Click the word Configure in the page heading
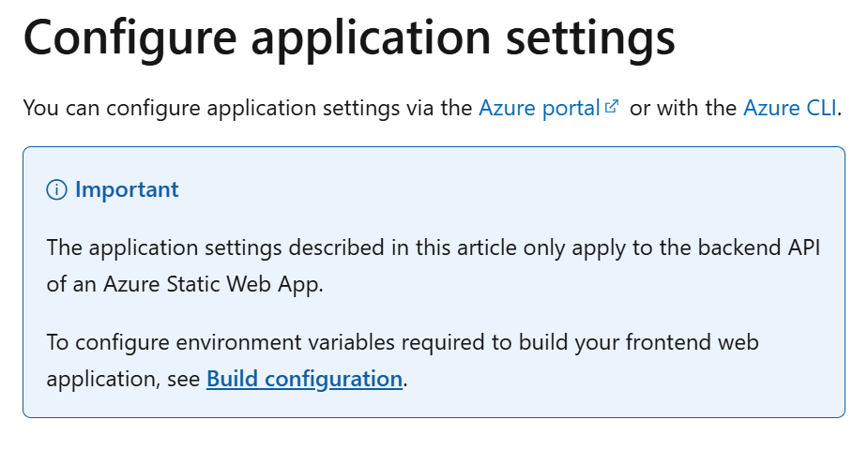Viewport: 868px width, 465px height. pyautogui.click(x=130, y=38)
